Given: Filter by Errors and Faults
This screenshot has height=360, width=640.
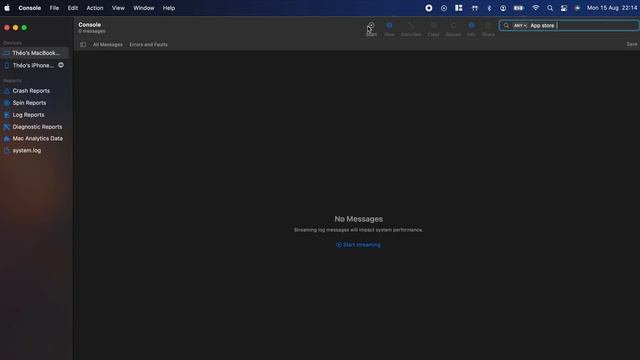Looking at the screenshot, I should [x=148, y=44].
